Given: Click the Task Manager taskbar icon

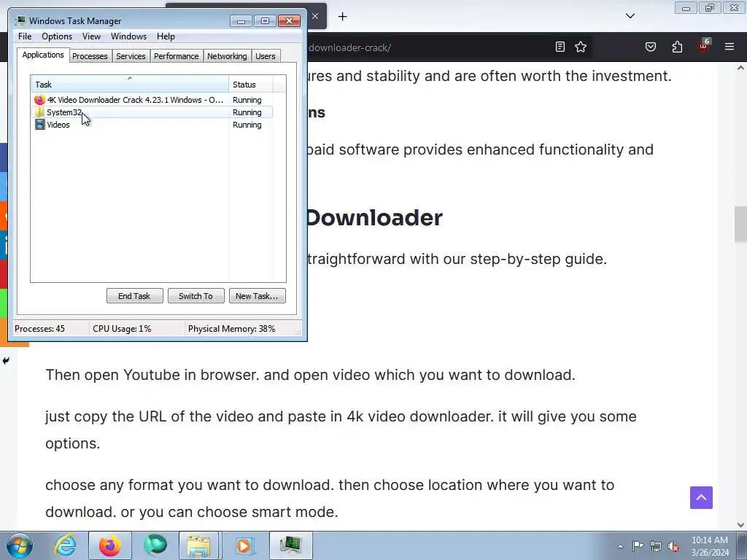Looking at the screenshot, I should pyautogui.click(x=290, y=545).
